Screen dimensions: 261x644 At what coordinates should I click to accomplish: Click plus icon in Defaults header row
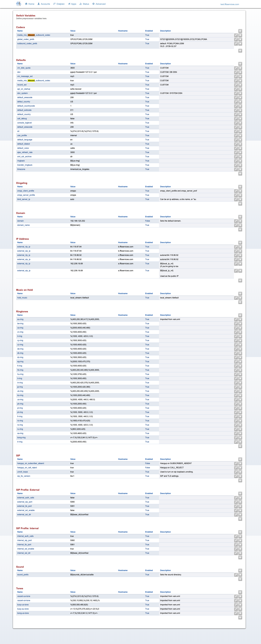(240, 64)
